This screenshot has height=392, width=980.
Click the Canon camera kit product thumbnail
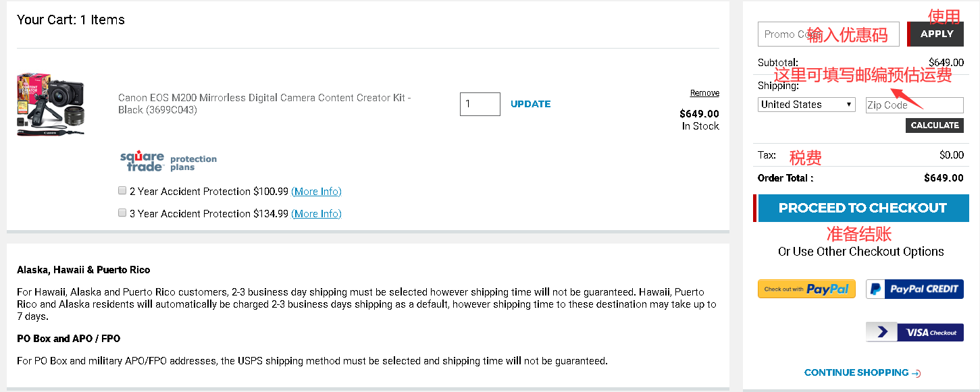pyautogui.click(x=51, y=104)
